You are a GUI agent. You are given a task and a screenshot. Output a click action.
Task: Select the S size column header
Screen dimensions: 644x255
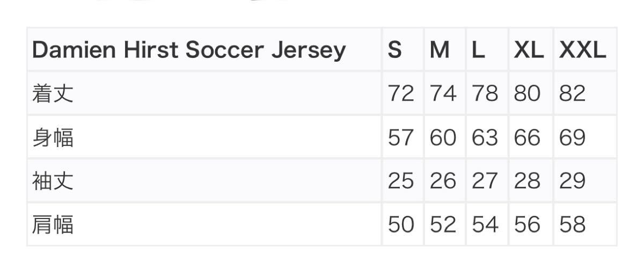395,50
